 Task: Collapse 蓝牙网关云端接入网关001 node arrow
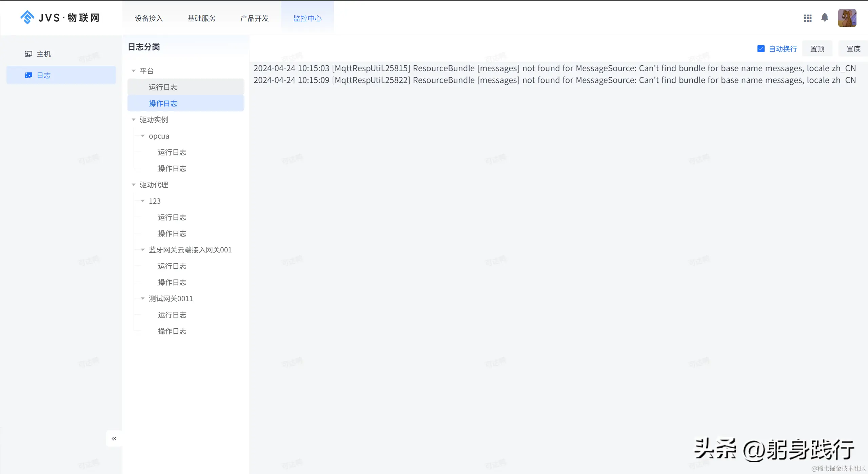[143, 250]
